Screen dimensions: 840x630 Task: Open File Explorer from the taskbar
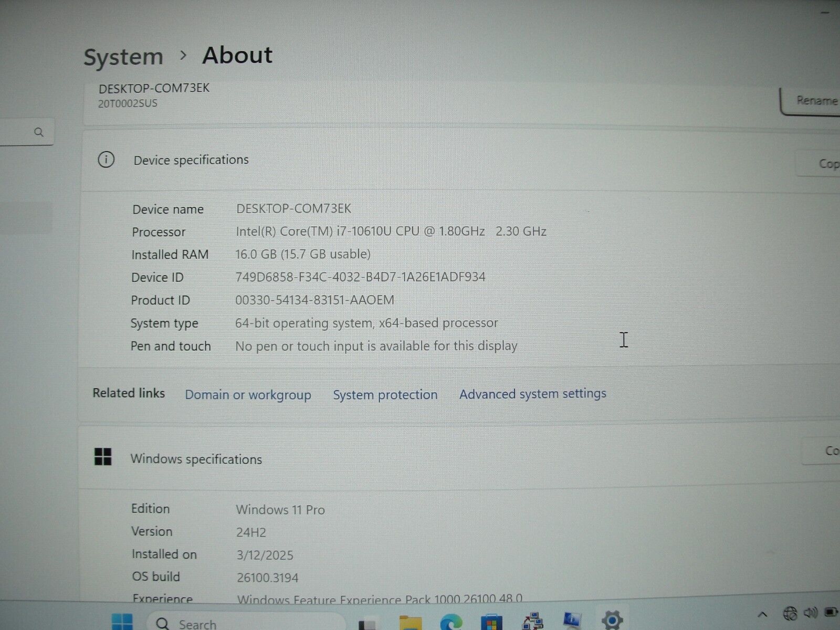[x=411, y=623]
